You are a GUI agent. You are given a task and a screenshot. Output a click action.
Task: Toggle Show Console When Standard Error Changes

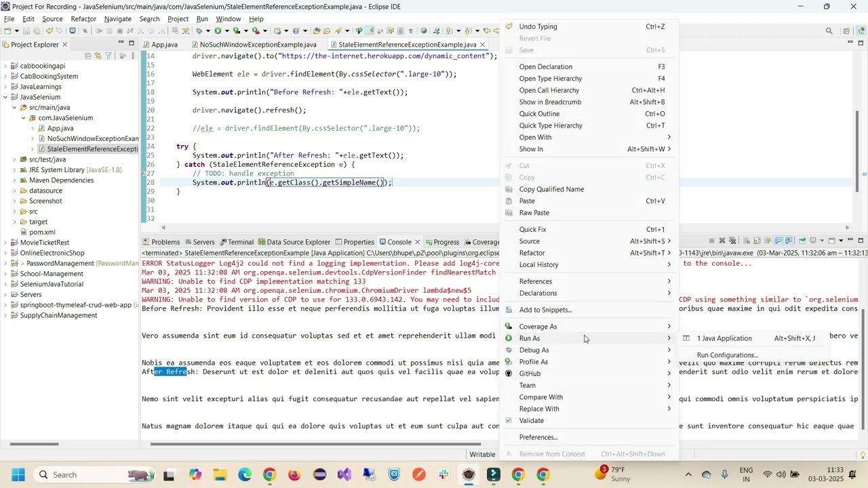coord(789,241)
